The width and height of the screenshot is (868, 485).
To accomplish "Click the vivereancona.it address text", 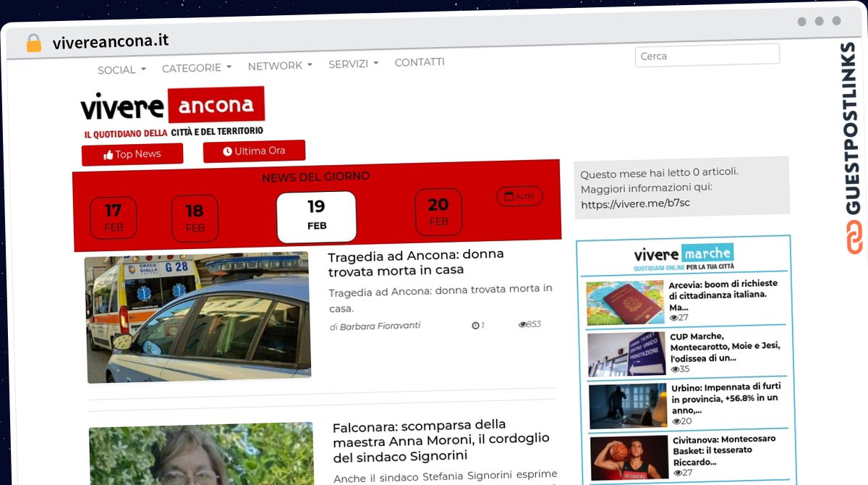I will [111, 41].
